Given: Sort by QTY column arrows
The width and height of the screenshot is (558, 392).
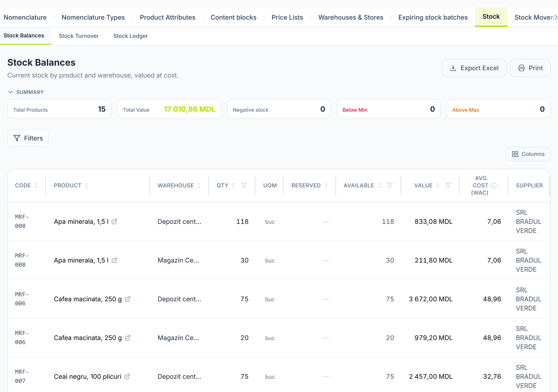Looking at the screenshot, I should pyautogui.click(x=234, y=185).
